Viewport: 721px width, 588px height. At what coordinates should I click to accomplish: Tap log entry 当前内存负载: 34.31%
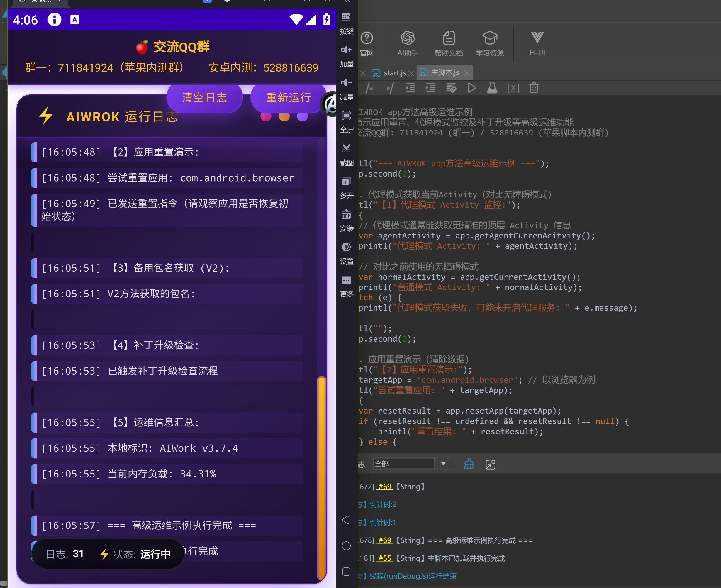coord(167,474)
